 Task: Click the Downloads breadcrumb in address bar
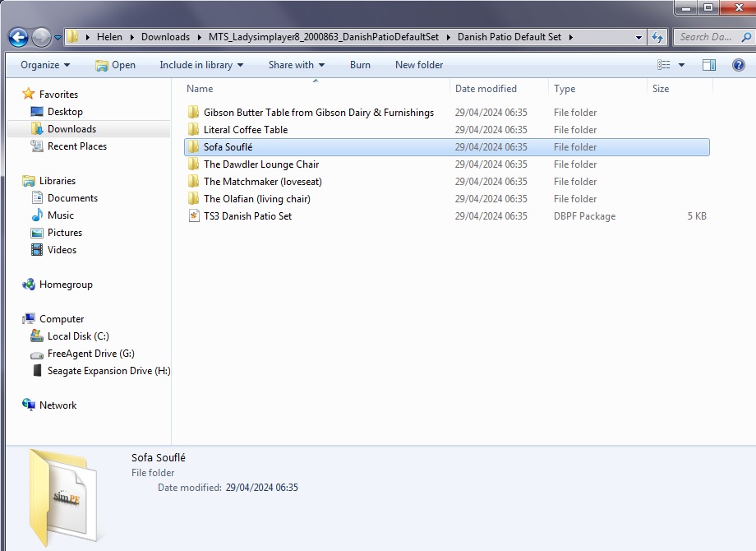click(165, 37)
